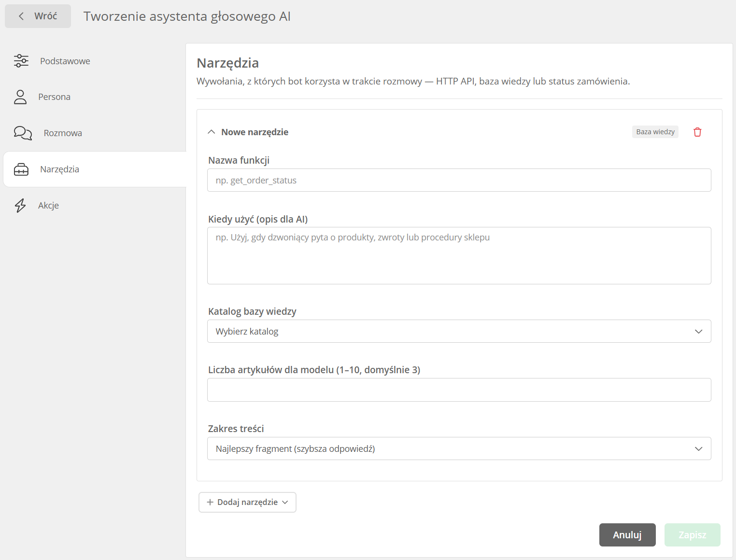Click the Katalog bazy wiedzy label
The height and width of the screenshot is (560, 736).
pos(252,311)
